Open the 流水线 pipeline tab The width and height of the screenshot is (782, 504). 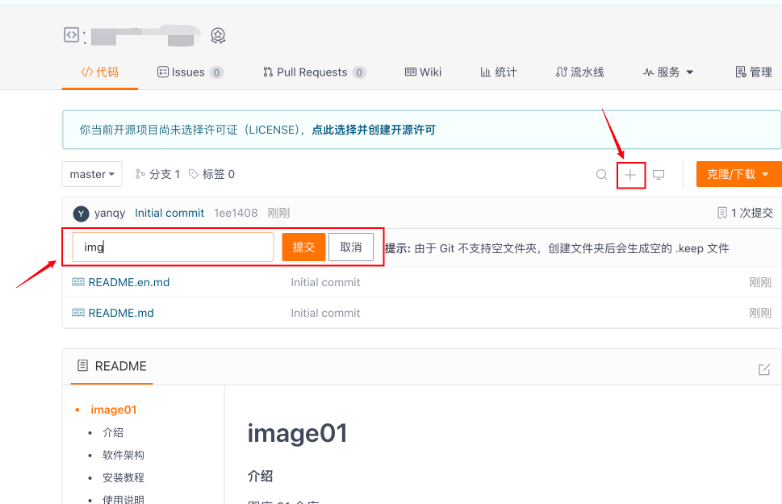580,72
